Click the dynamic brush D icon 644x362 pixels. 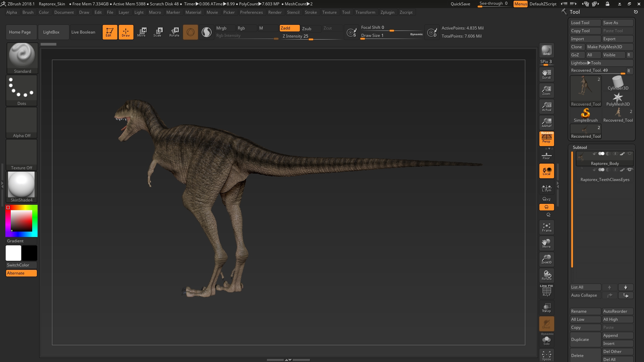[432, 33]
